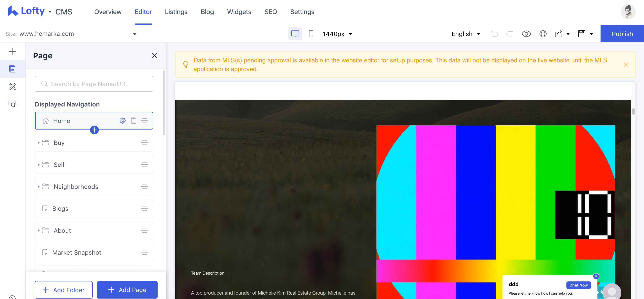Screen dimensions: 644x299
Task: Click the Publish button
Action: tap(622, 34)
